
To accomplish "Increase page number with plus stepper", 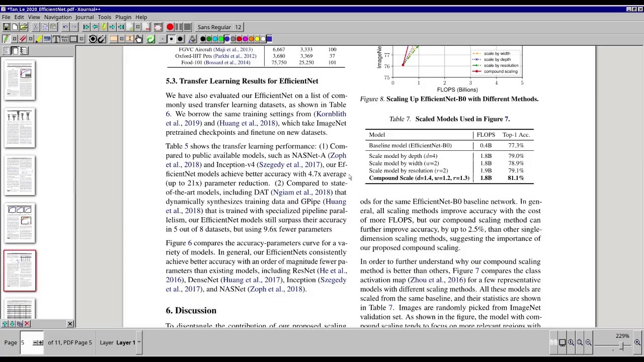I will click(x=41, y=342).
